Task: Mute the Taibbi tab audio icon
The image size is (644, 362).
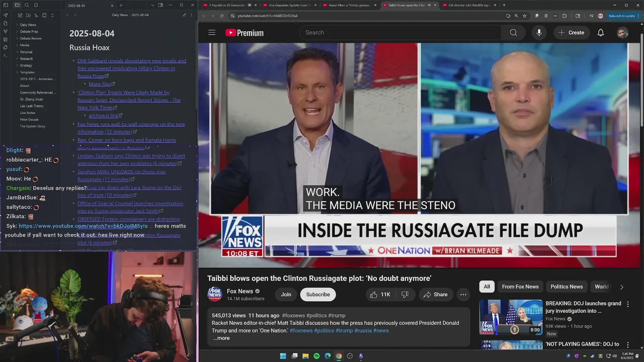Action: pyautogui.click(x=429, y=5)
